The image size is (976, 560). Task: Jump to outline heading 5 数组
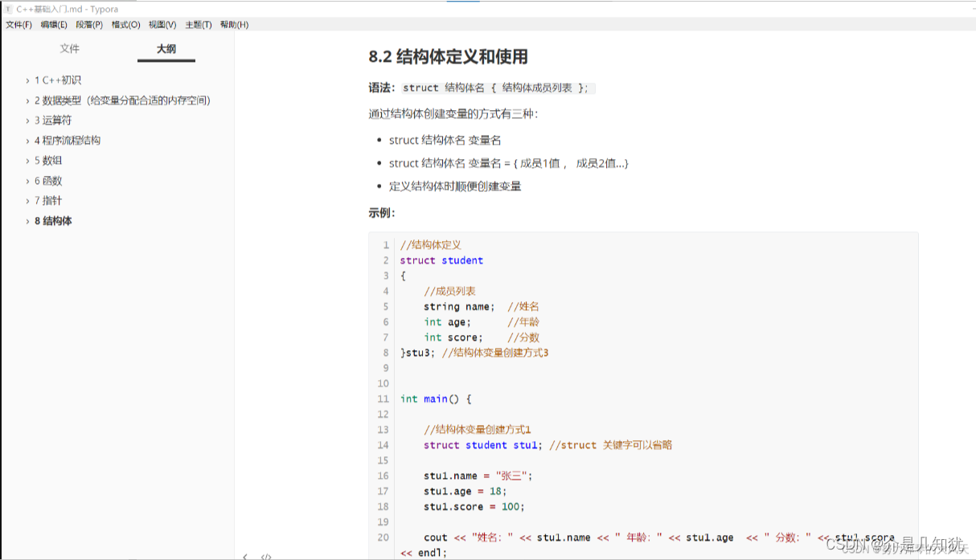pos(48,161)
